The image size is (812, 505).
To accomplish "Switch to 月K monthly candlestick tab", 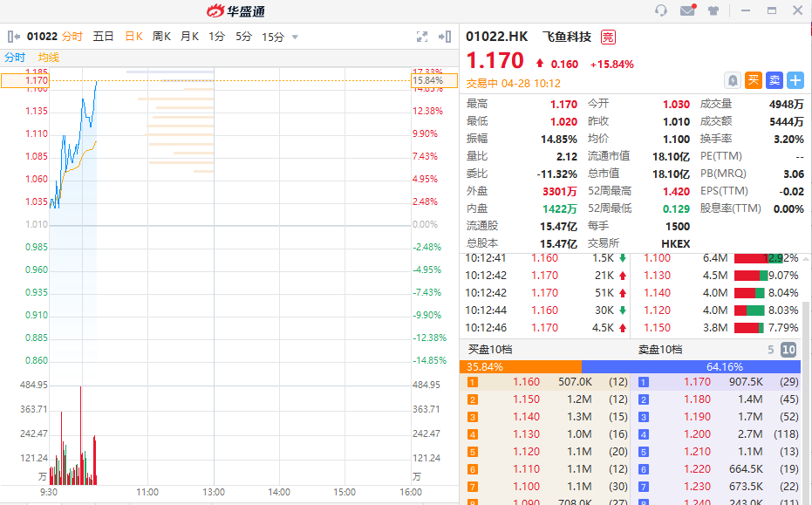I will tap(189, 37).
